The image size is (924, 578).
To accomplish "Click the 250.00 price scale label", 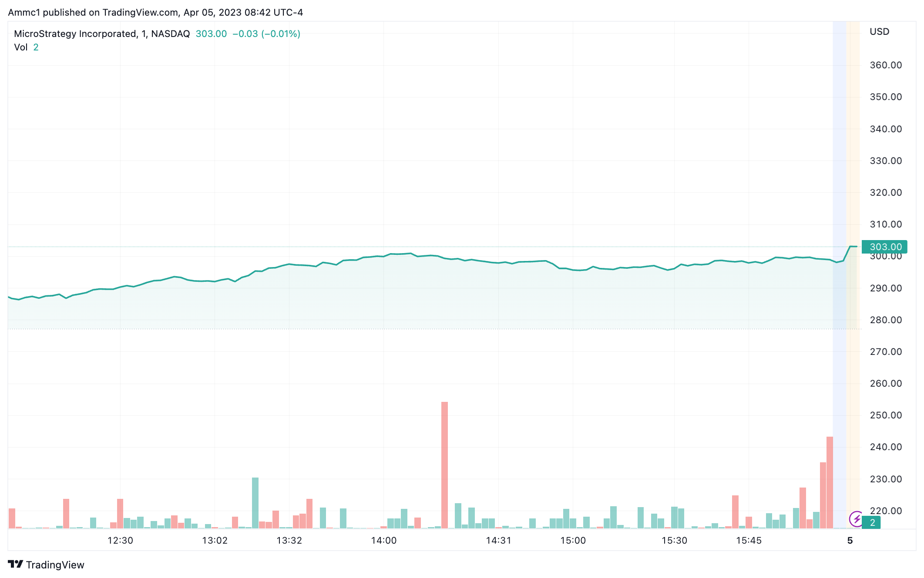I will click(x=885, y=415).
